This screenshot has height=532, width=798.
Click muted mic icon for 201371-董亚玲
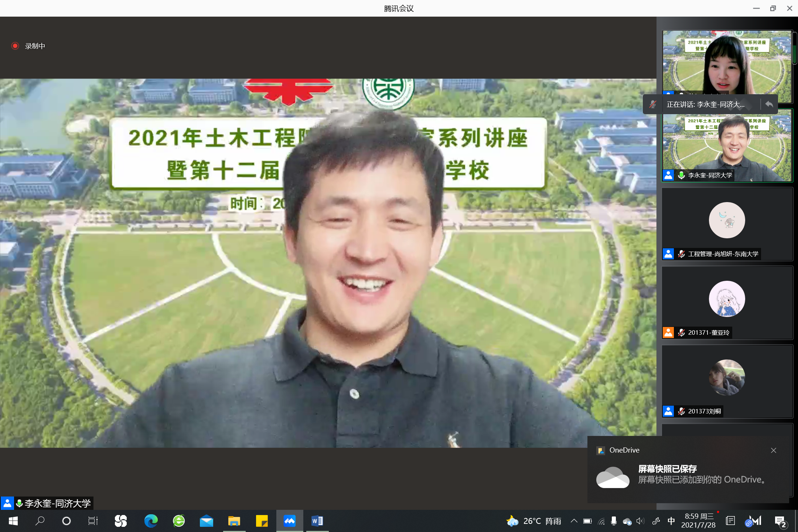tap(682, 332)
